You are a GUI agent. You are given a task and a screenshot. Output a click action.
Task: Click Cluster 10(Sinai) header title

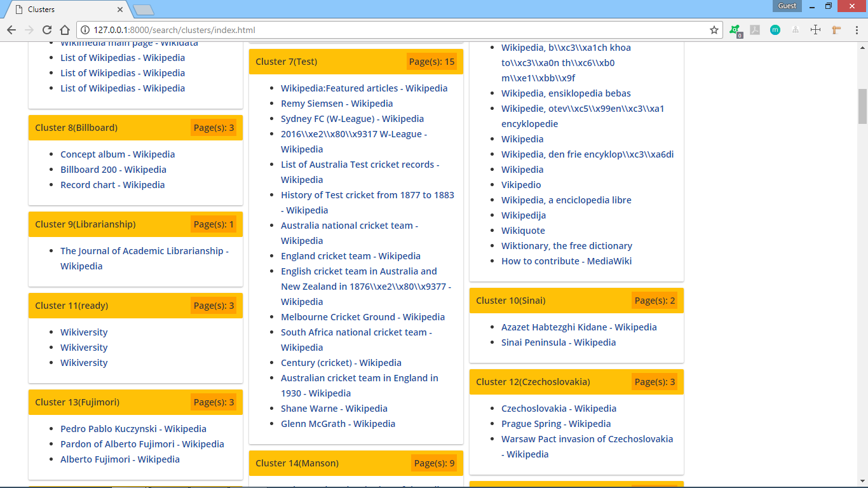tap(511, 301)
